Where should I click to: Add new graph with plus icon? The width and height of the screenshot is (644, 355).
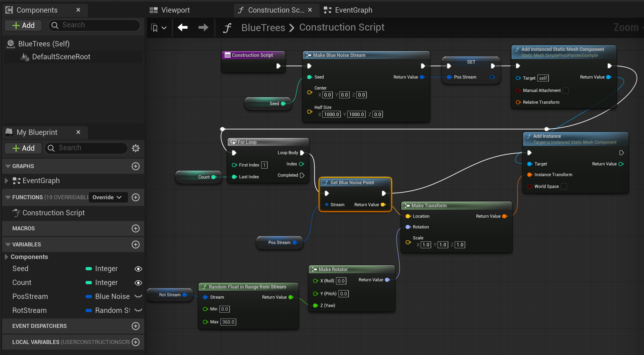[136, 166]
